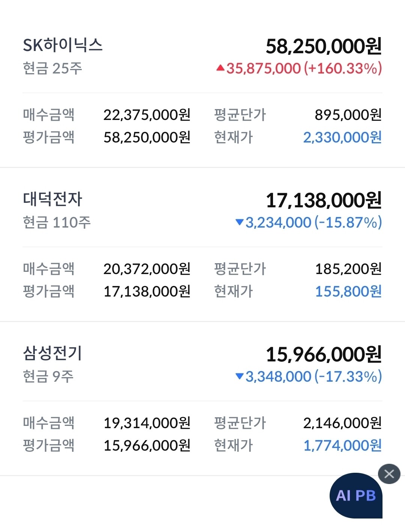Tap blue loss arrow for 대덕전자

[x=240, y=222]
